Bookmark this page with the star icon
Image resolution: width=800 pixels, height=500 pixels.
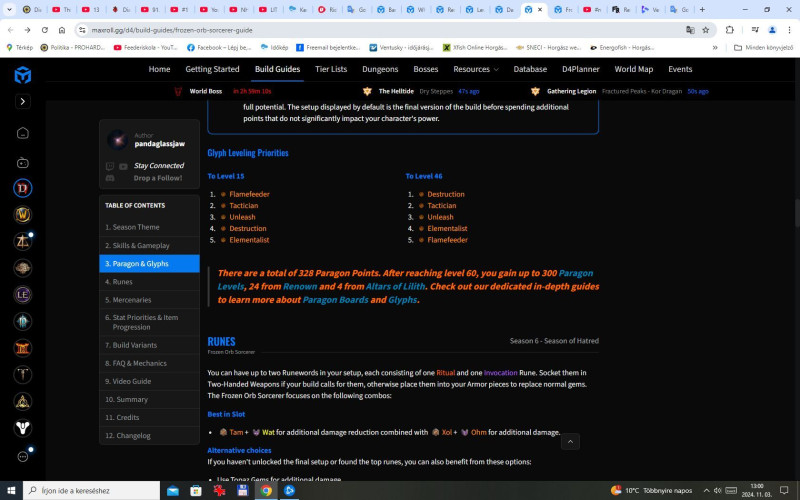click(706, 30)
